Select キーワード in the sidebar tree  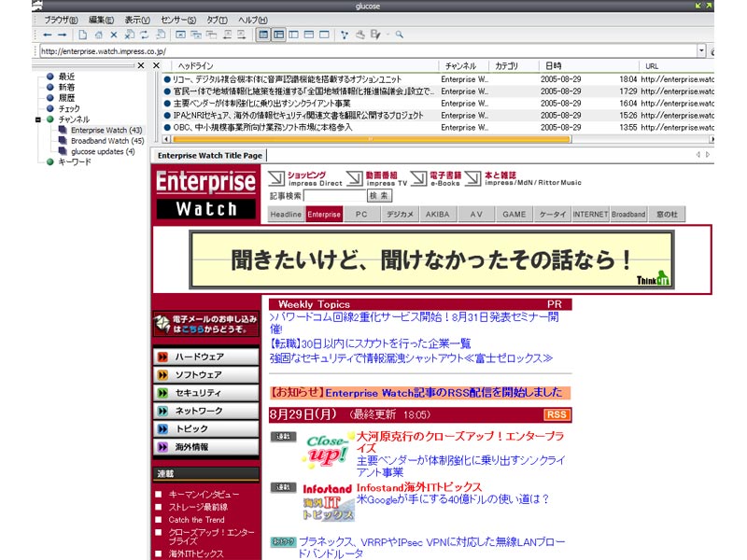click(x=75, y=161)
